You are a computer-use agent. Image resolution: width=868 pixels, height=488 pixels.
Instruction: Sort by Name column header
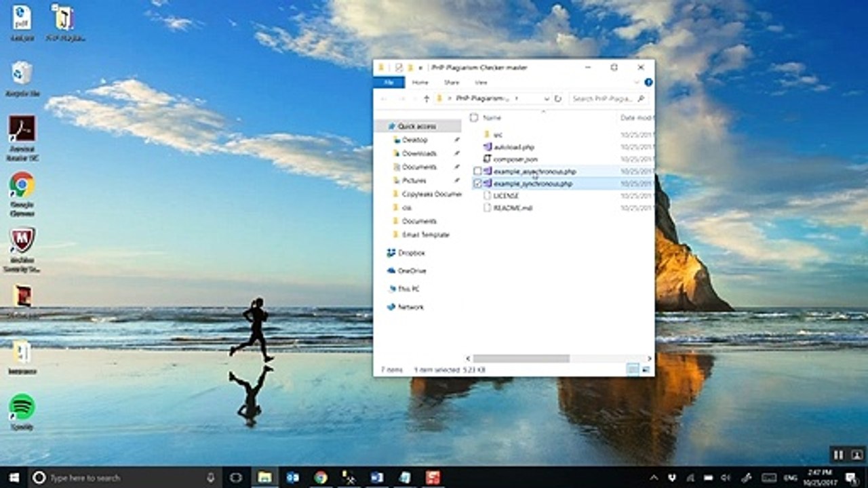(492, 117)
